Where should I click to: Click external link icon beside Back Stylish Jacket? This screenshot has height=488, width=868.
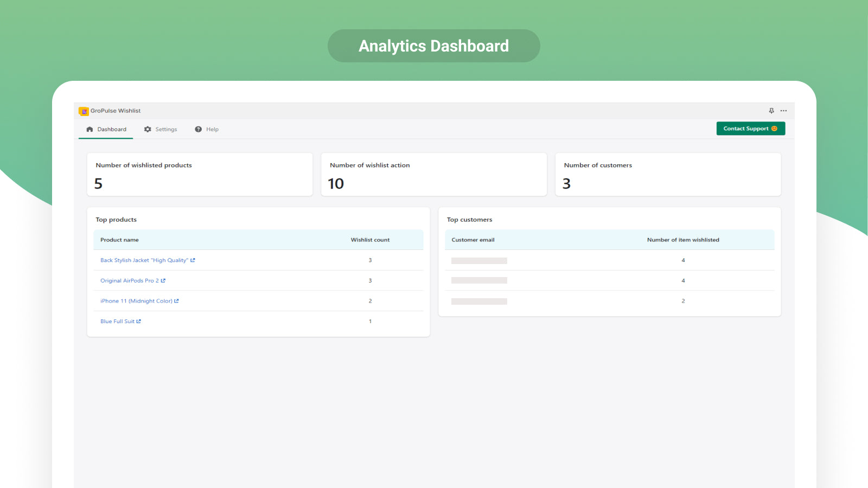tap(193, 260)
